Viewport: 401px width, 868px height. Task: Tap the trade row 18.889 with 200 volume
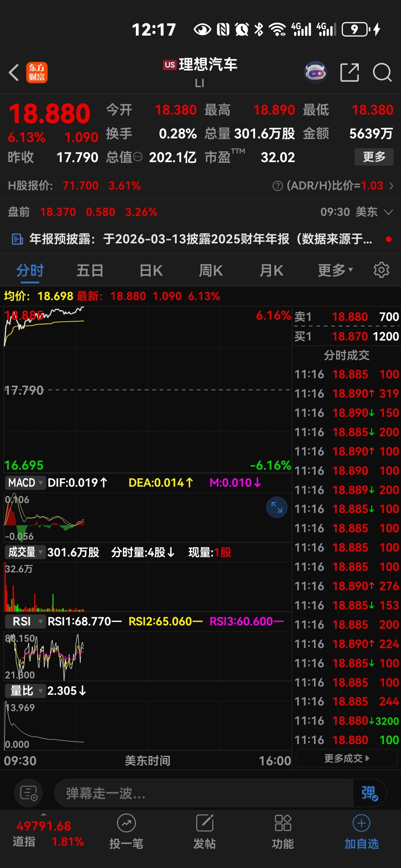coord(346,490)
